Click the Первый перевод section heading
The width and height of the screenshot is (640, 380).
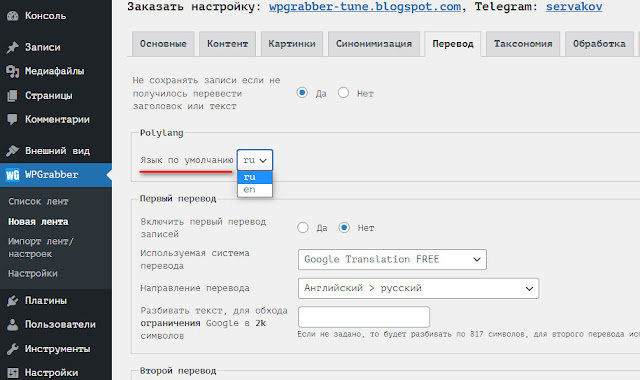178,199
